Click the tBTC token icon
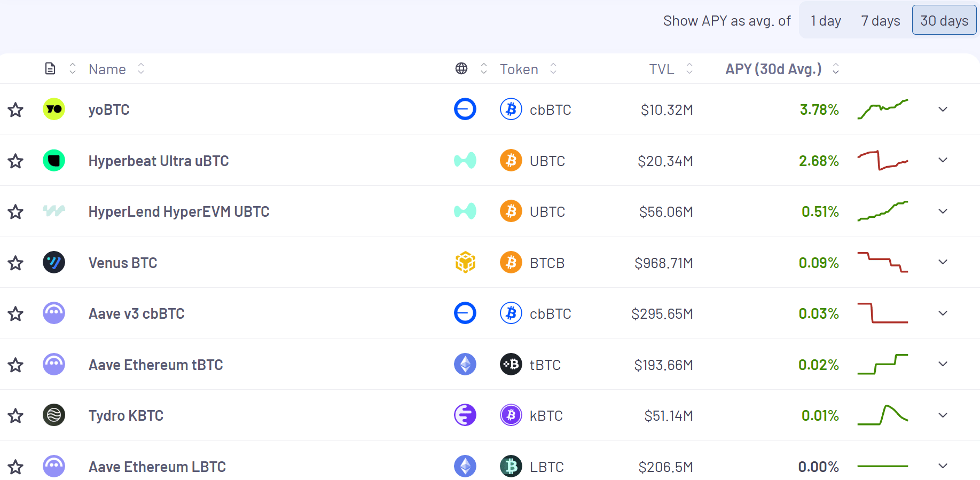 (511, 365)
